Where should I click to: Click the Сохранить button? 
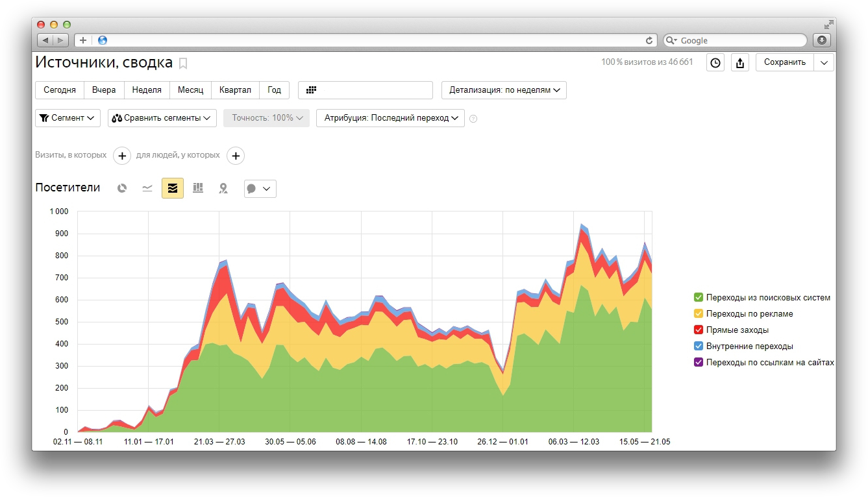tap(784, 62)
